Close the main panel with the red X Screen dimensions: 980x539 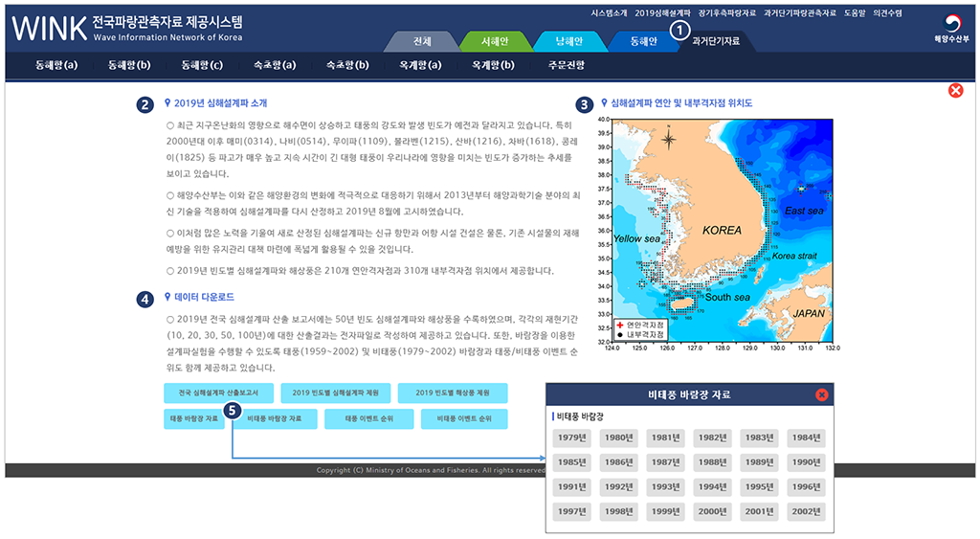[x=956, y=91]
